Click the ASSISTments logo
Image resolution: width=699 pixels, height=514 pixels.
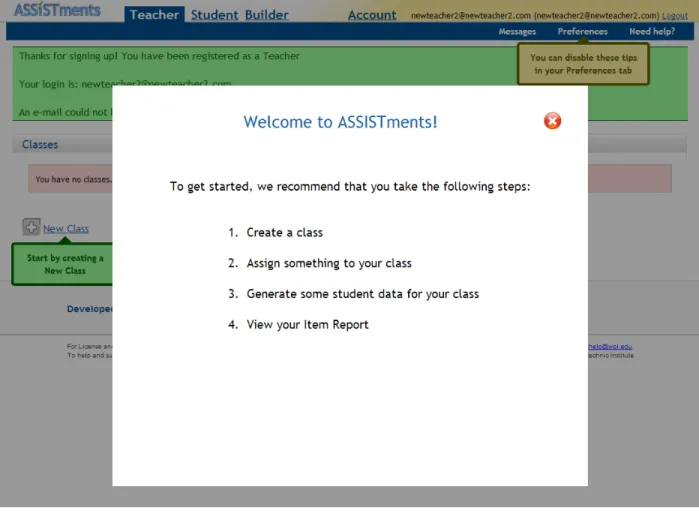point(57,10)
